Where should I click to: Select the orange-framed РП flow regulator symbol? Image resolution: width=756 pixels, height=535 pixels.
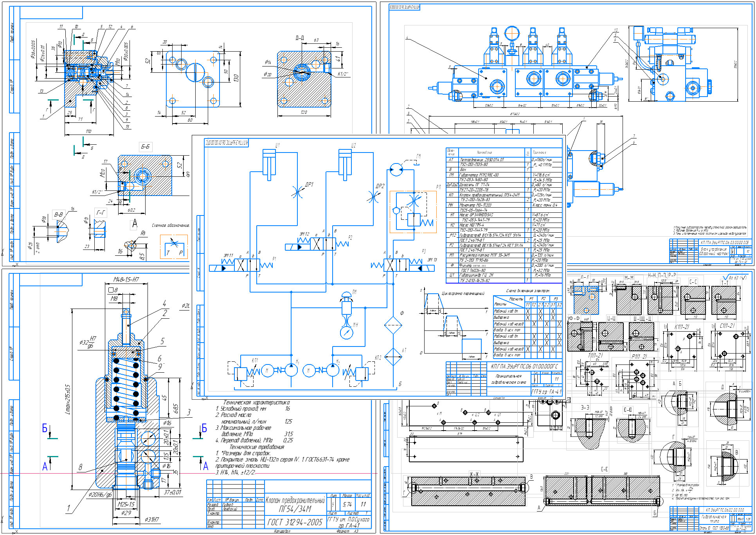pyautogui.click(x=413, y=212)
